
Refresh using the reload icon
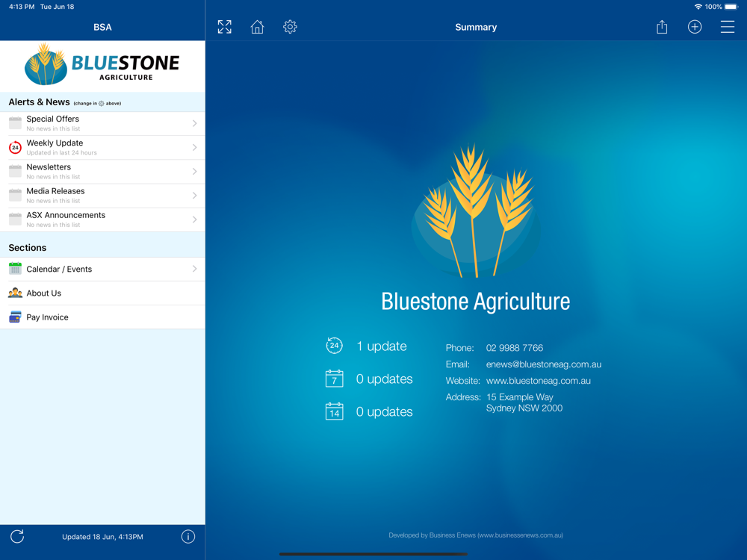[x=17, y=537]
